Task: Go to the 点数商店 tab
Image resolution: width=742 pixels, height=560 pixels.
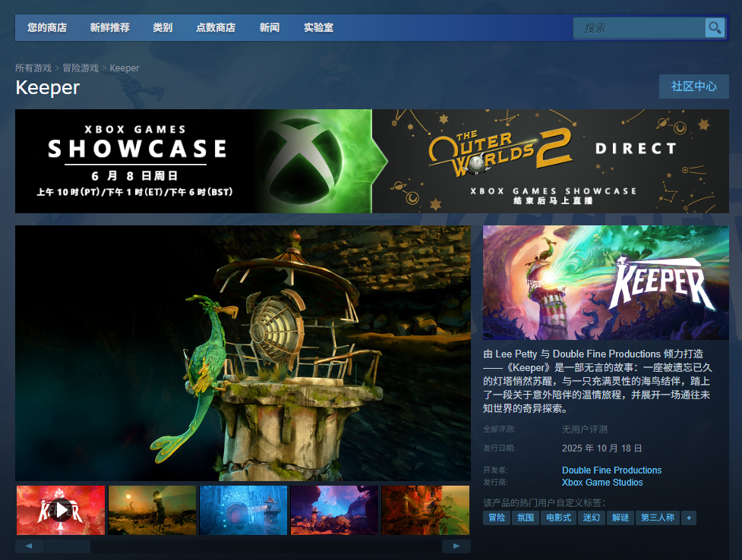Action: (x=216, y=28)
